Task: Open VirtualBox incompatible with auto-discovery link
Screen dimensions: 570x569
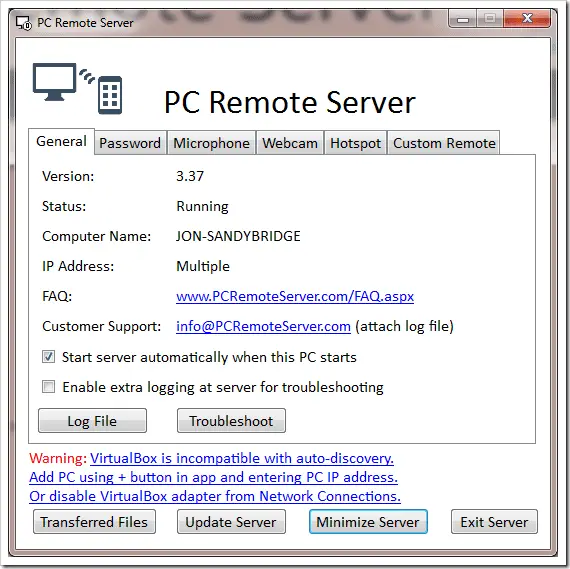Action: pyautogui.click(x=242, y=458)
